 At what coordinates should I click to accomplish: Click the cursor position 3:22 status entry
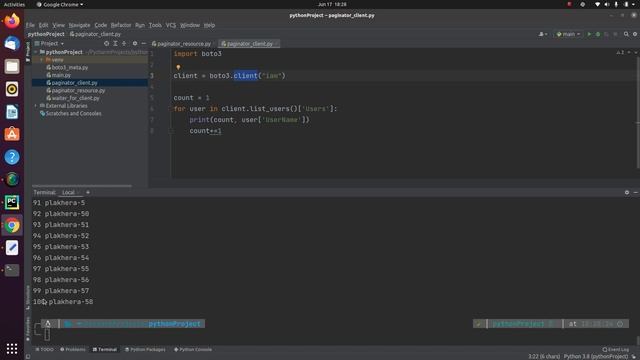pos(544,356)
